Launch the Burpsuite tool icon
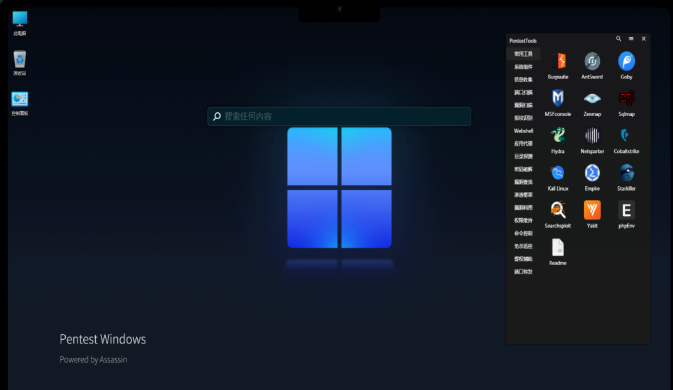 click(558, 61)
